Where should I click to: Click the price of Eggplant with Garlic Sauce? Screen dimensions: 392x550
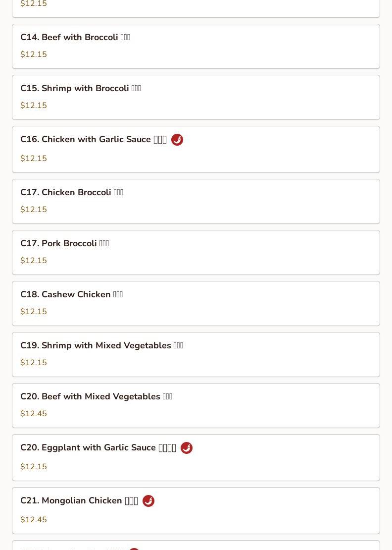pyautogui.click(x=34, y=467)
